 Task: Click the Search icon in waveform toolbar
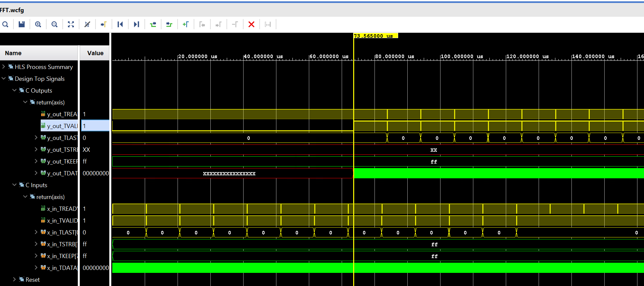(5, 24)
